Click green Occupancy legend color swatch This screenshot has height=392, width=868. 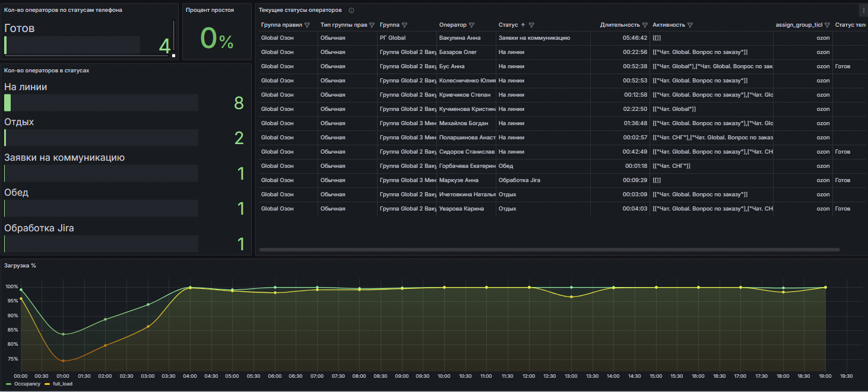pyautogui.click(x=8, y=384)
